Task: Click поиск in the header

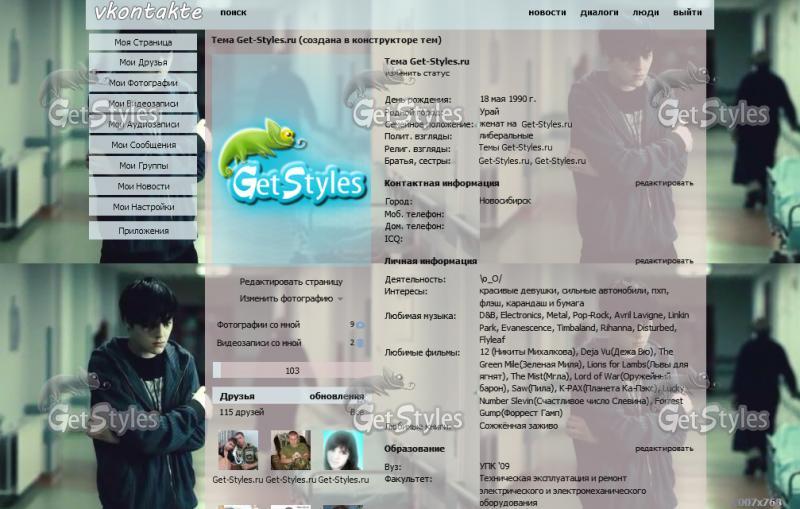Action: (233, 13)
